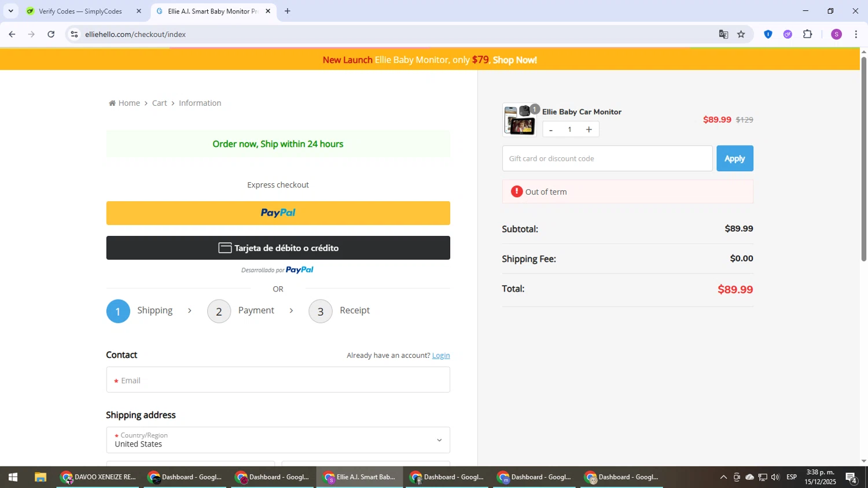The height and width of the screenshot is (488, 868).
Task: Open volume control in system tray
Action: click(775, 477)
